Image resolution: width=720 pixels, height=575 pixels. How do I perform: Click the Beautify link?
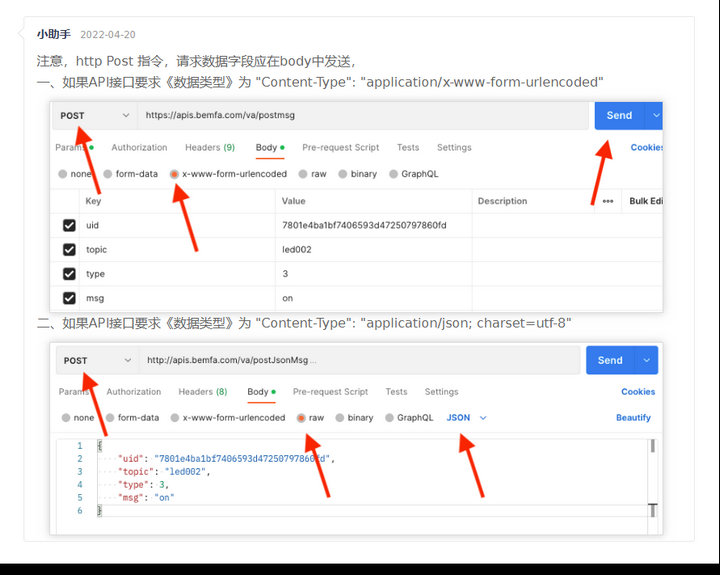pyautogui.click(x=633, y=418)
